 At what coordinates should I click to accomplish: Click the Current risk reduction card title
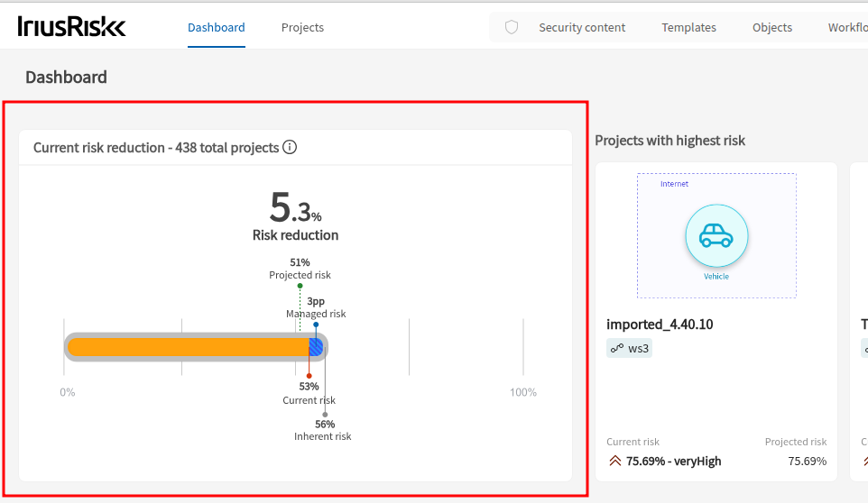pos(156,148)
